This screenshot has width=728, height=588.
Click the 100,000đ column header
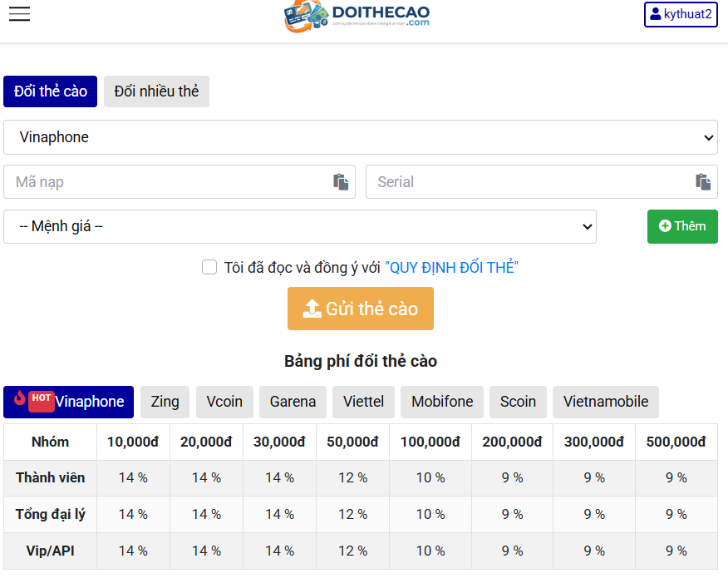coord(430,442)
